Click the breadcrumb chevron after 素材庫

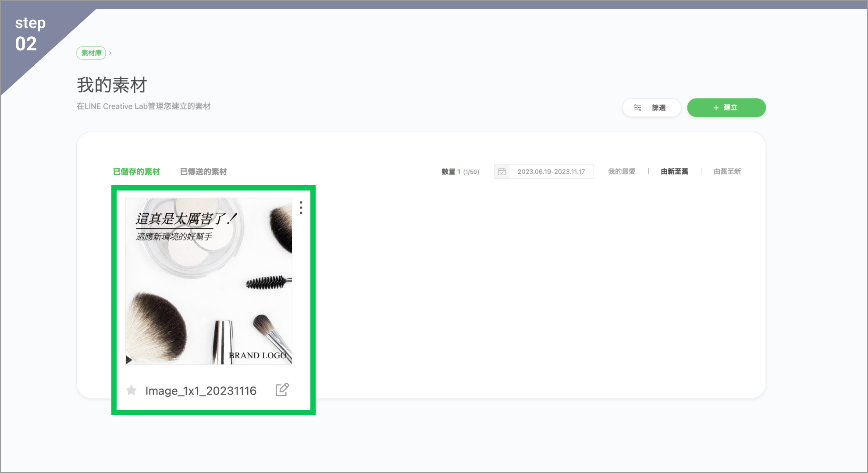pyautogui.click(x=110, y=53)
